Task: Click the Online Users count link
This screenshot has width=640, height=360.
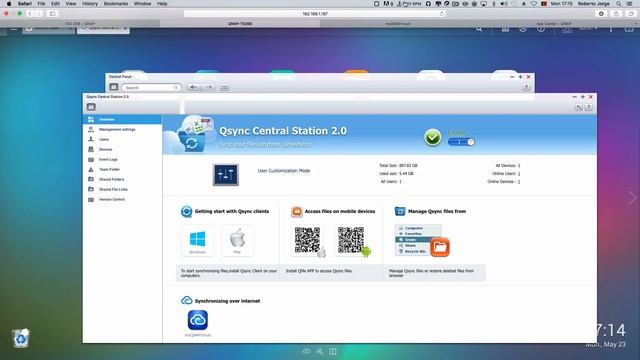Action: 519,173
